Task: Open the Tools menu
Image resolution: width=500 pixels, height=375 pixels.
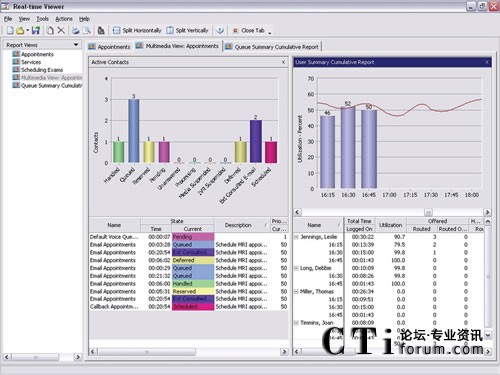Action: [x=42, y=19]
